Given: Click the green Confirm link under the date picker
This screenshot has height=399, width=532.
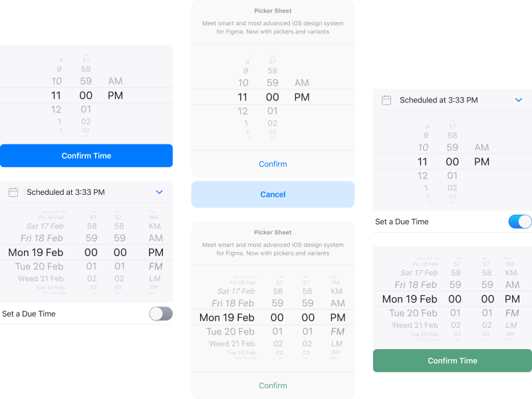Looking at the screenshot, I should [273, 385].
